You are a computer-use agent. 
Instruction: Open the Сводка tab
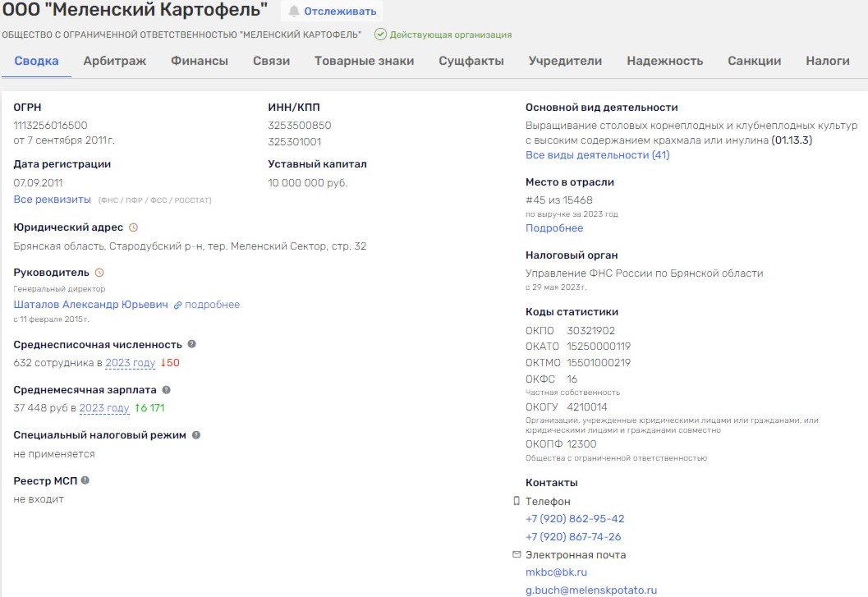(x=36, y=61)
